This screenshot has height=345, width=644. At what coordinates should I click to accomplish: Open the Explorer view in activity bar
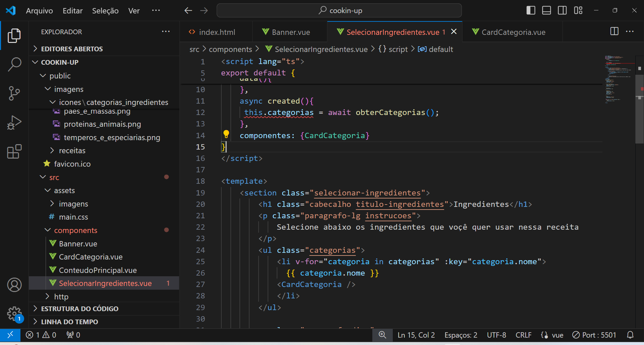click(14, 36)
